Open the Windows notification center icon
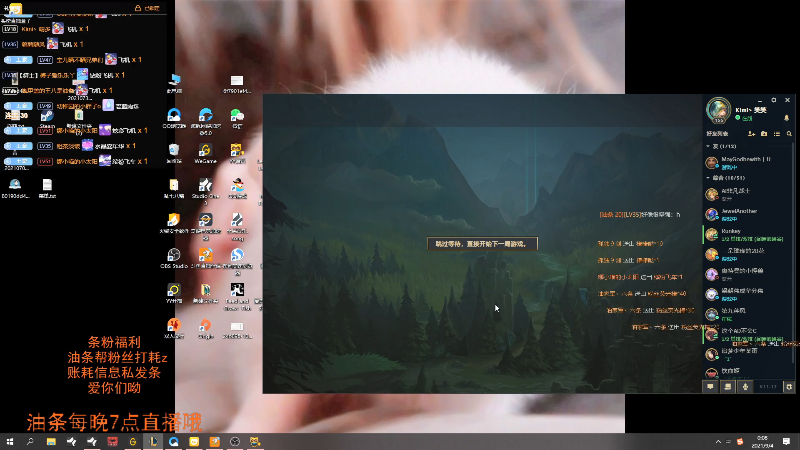The width and height of the screenshot is (800, 450). (786, 441)
